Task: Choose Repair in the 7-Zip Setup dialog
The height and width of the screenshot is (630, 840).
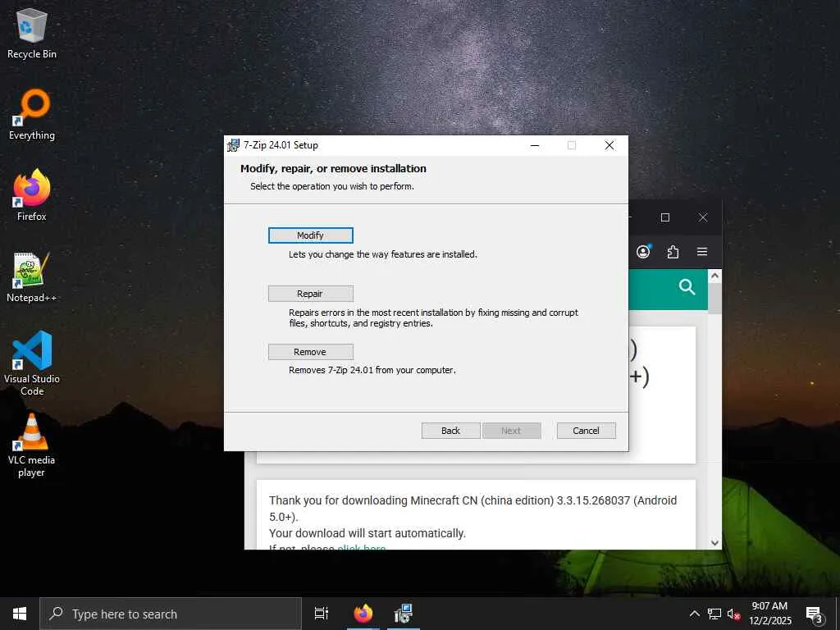Action: [310, 294]
